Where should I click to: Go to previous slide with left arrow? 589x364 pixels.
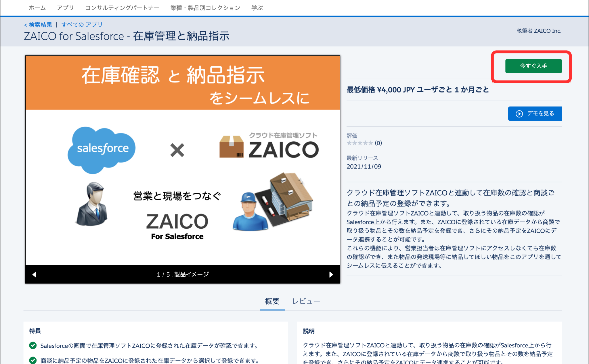point(34,274)
